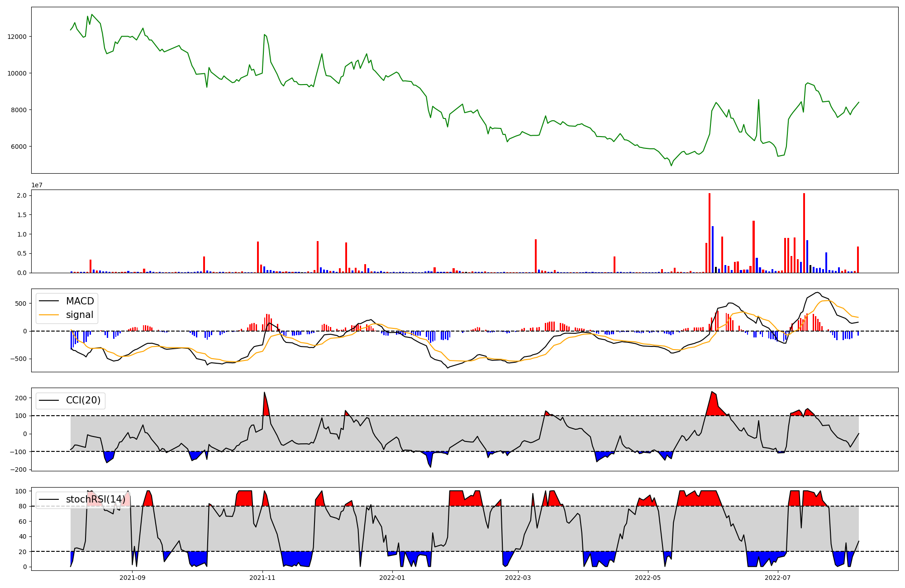Select the 2021-09 date axis label
905x588 pixels.
click(x=133, y=578)
